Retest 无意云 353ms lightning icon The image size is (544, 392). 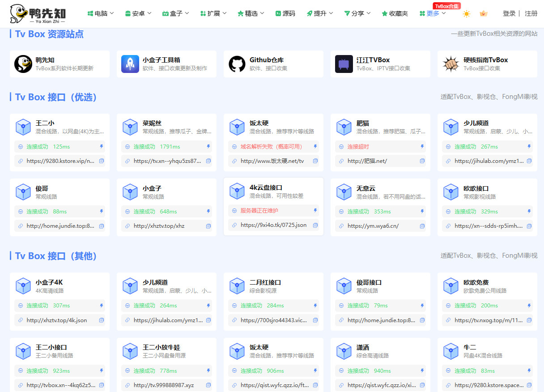click(x=422, y=211)
